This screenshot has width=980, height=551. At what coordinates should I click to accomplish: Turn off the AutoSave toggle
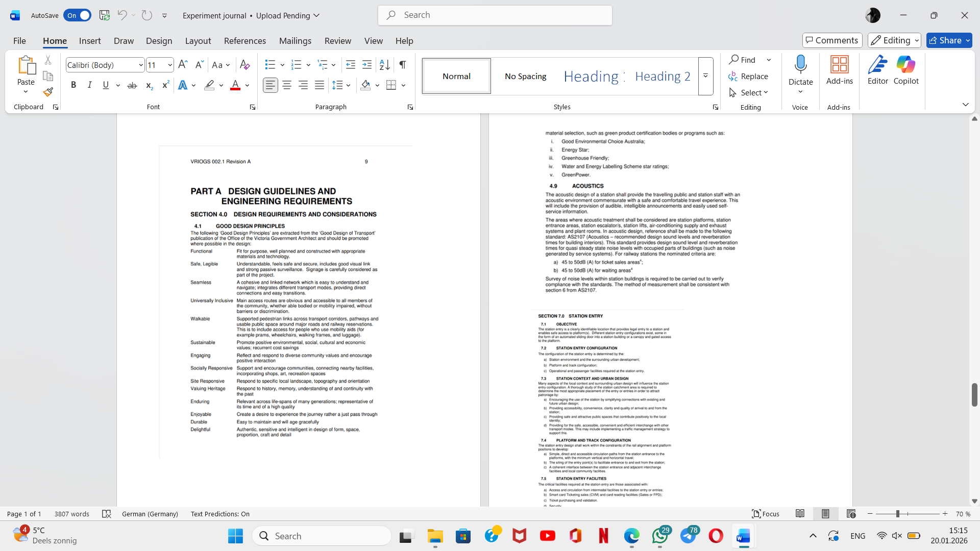point(77,15)
